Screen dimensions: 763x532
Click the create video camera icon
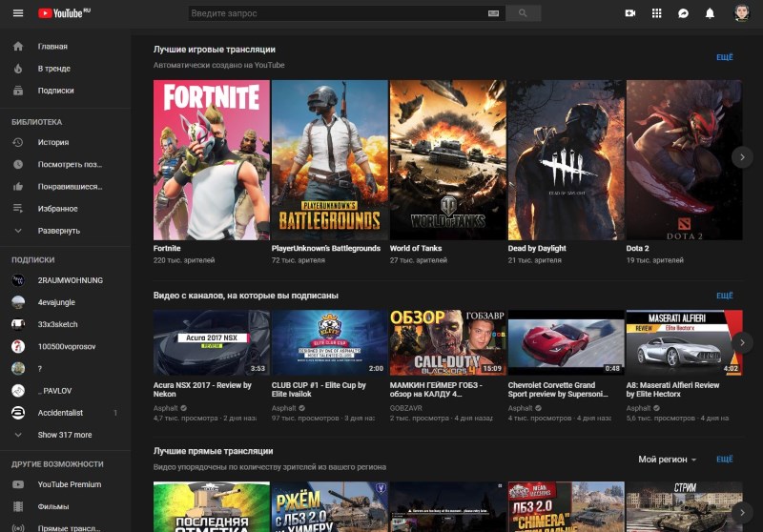pos(629,13)
